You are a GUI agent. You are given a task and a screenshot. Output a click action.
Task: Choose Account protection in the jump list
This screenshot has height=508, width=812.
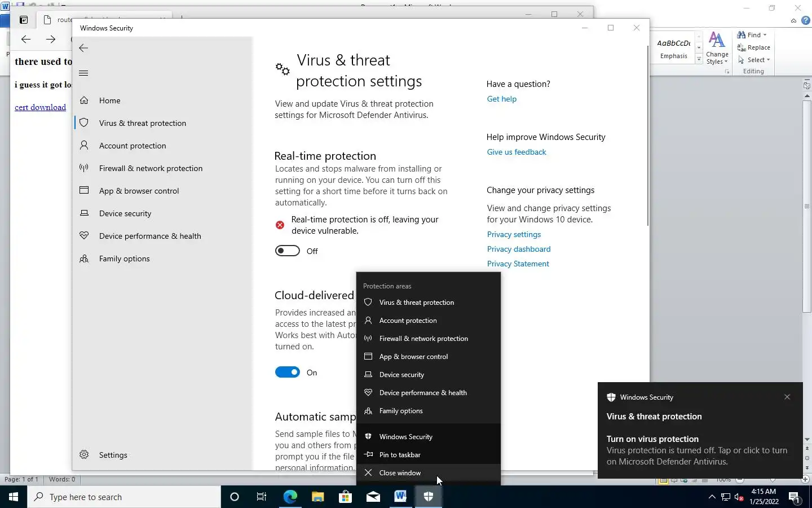(429, 321)
